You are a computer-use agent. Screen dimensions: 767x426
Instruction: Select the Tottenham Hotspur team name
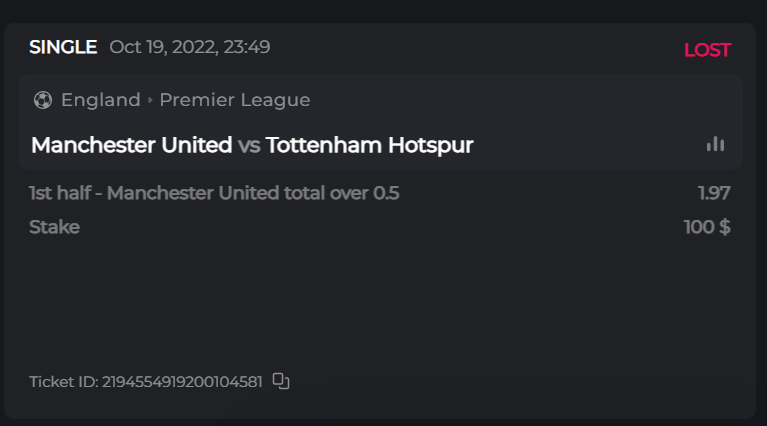point(369,145)
